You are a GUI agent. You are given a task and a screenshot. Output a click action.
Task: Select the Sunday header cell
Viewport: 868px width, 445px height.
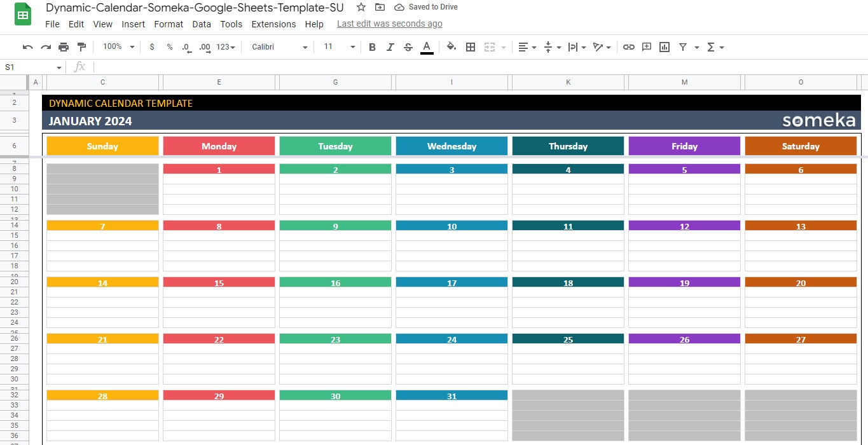click(x=102, y=146)
